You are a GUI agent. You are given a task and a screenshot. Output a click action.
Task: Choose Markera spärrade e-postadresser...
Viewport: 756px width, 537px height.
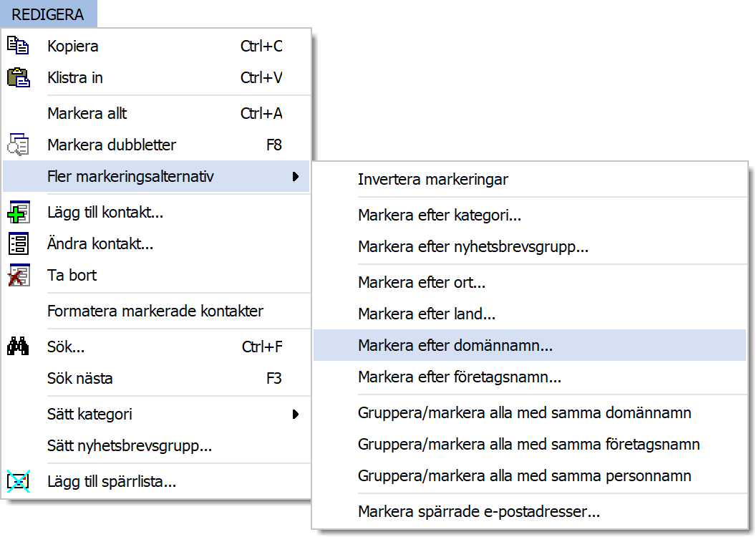[529, 511]
